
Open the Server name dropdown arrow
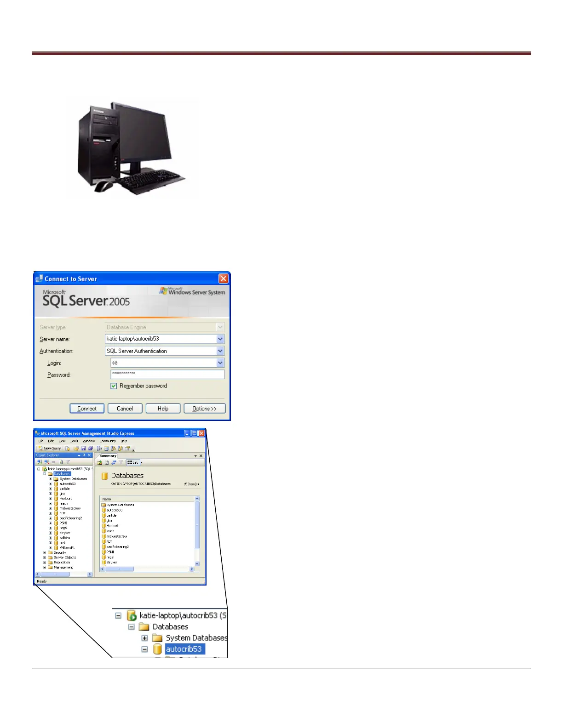click(x=220, y=339)
